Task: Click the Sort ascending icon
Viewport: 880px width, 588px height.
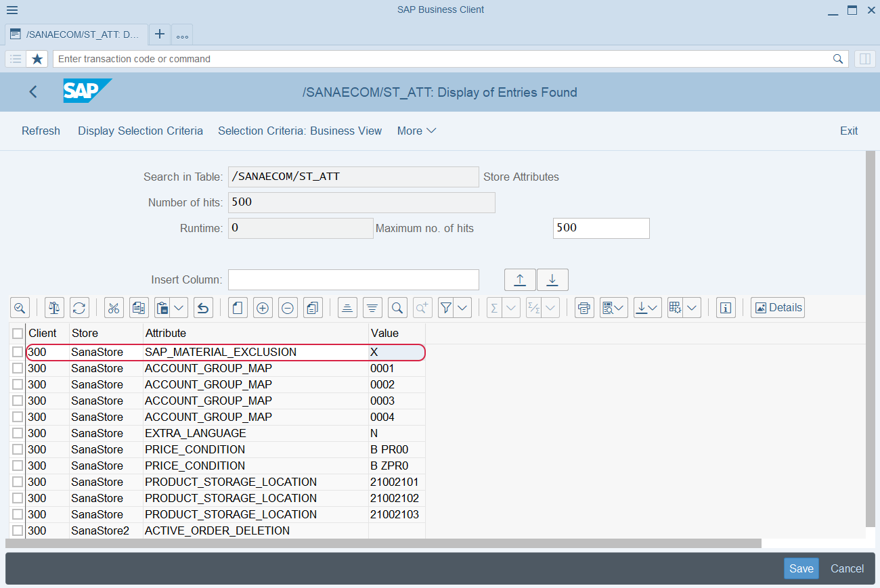Action: coord(347,308)
